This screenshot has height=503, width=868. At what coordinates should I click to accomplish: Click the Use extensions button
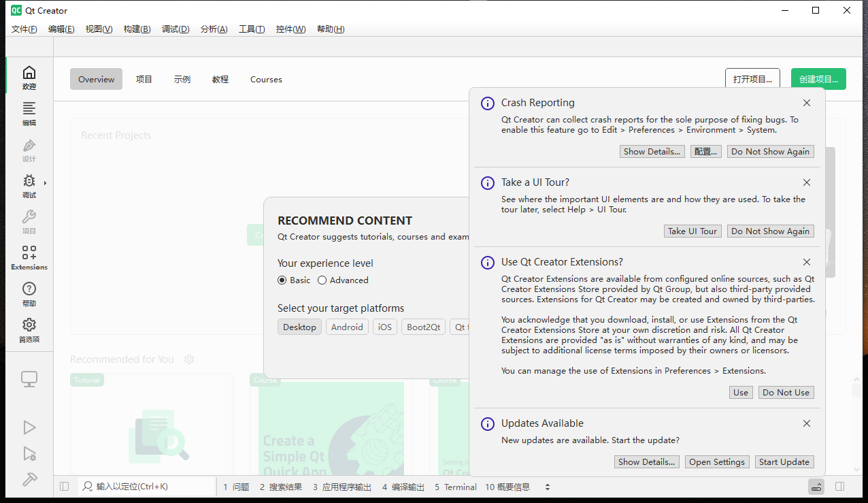point(741,393)
